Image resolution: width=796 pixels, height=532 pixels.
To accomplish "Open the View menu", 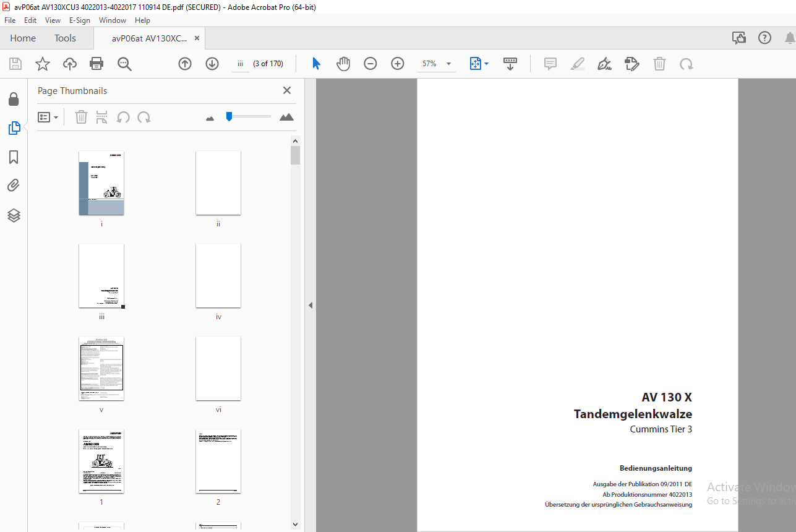I will tap(53, 20).
